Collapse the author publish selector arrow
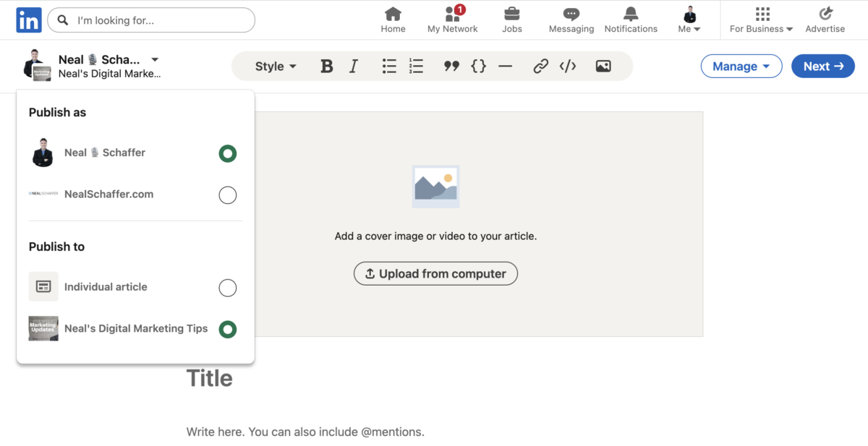The width and height of the screenshot is (868, 446). pyautogui.click(x=155, y=60)
